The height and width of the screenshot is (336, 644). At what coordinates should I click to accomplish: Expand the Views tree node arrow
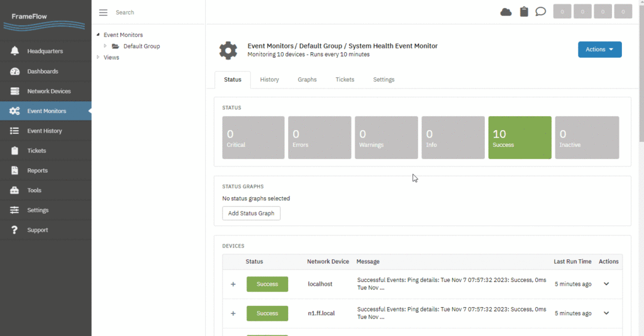pos(97,57)
